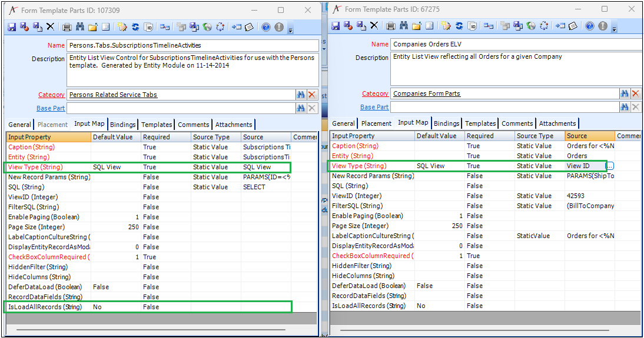This screenshot has width=644, height=338.
Task: Follow the Base Part link in window 67275
Action: click(x=374, y=107)
